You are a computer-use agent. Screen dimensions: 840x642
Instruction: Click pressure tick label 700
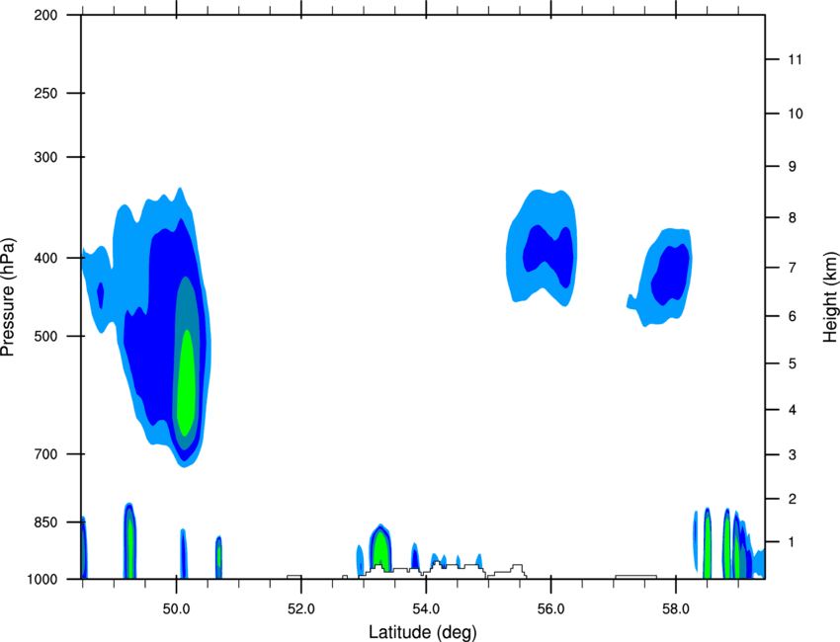pos(45,454)
